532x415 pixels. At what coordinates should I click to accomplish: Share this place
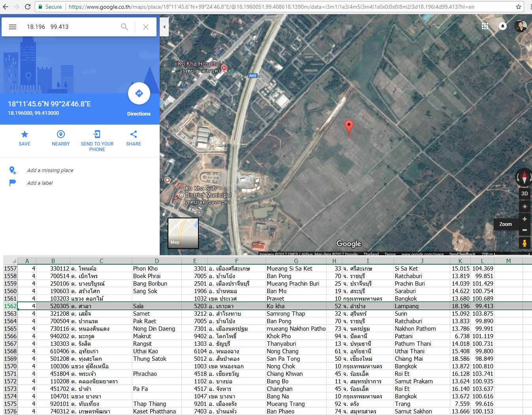click(x=134, y=138)
